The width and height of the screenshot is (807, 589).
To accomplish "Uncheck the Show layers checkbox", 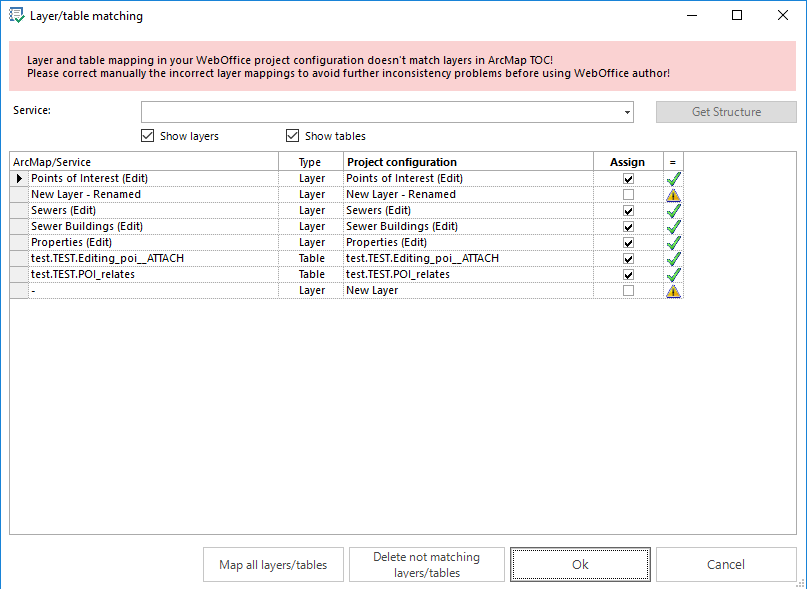I will coord(148,135).
